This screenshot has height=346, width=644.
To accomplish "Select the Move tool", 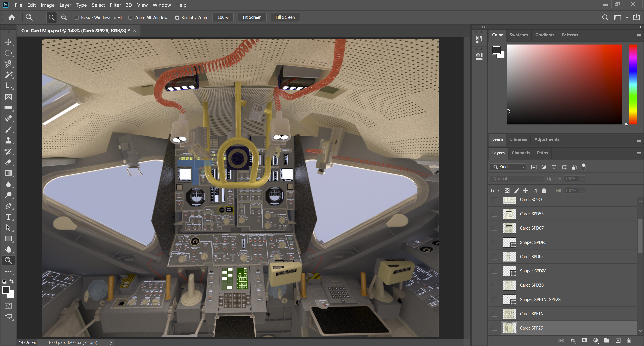I will click(x=8, y=42).
